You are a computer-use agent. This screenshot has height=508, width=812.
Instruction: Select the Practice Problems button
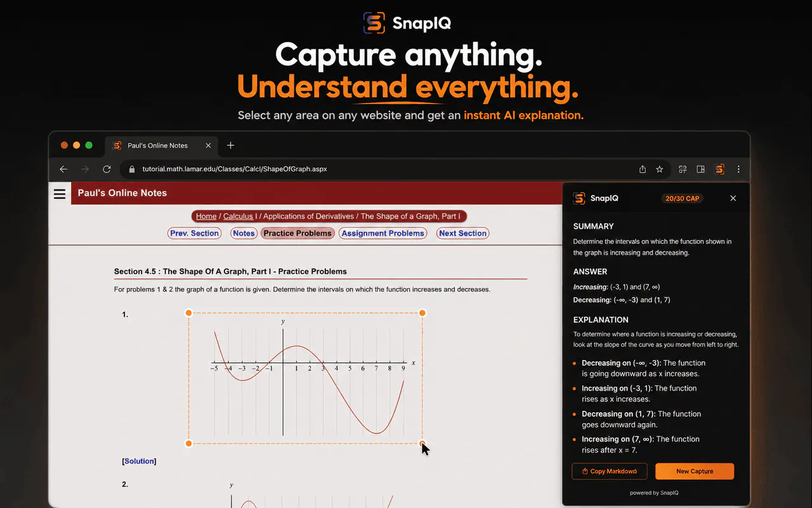pyautogui.click(x=298, y=233)
